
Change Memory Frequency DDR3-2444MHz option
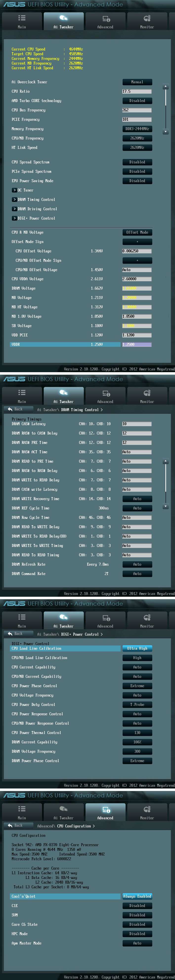(137, 129)
